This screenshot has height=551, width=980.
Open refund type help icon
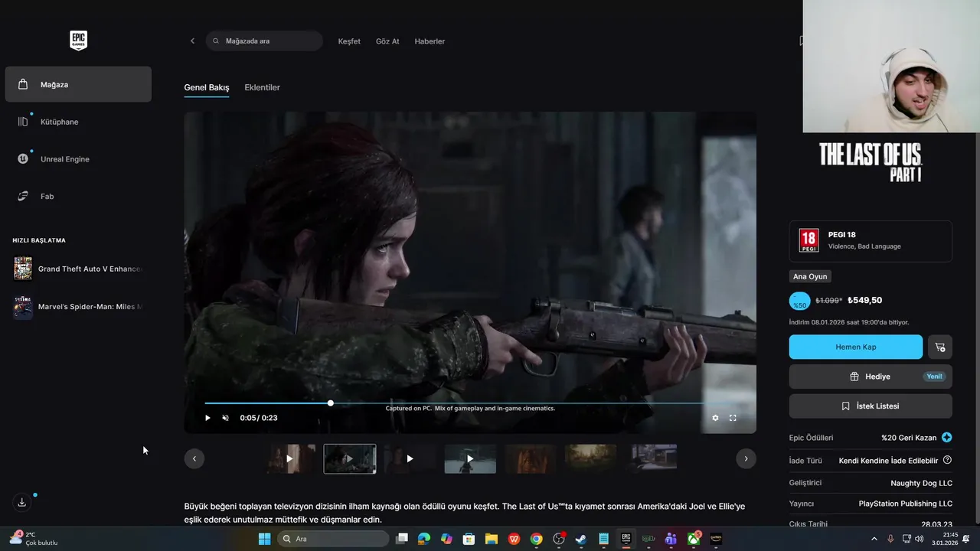click(947, 460)
